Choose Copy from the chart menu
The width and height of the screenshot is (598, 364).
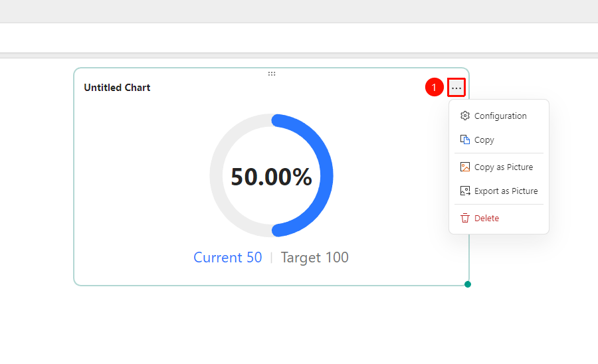tap(499, 139)
